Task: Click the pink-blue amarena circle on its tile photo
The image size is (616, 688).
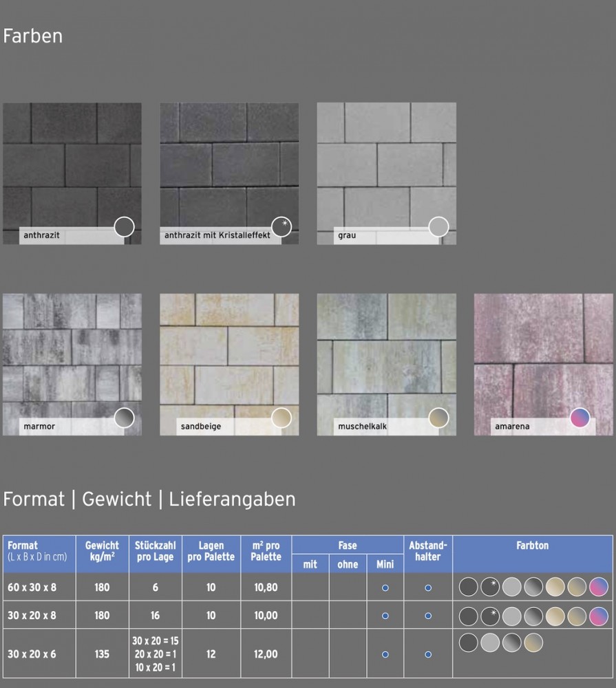Action: (581, 418)
